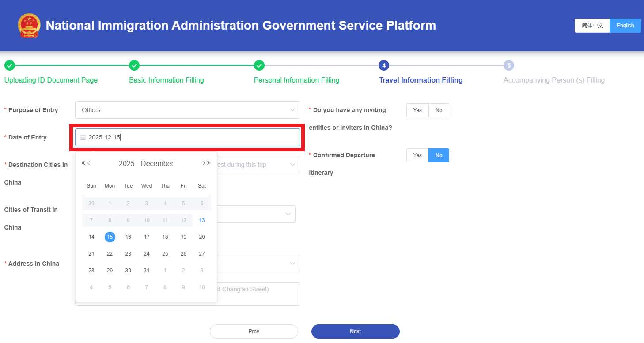The width and height of the screenshot is (644, 343).
Task: Open Basic Information Filling step
Action: coord(167,80)
